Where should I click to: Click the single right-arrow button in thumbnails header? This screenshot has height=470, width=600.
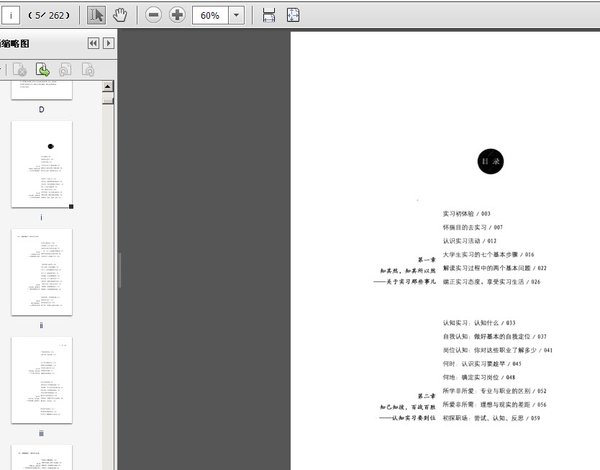[109, 43]
